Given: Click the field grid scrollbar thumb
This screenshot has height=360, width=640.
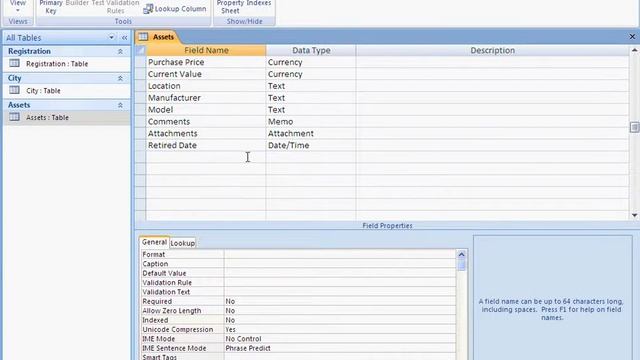Looking at the screenshot, I should click(634, 127).
